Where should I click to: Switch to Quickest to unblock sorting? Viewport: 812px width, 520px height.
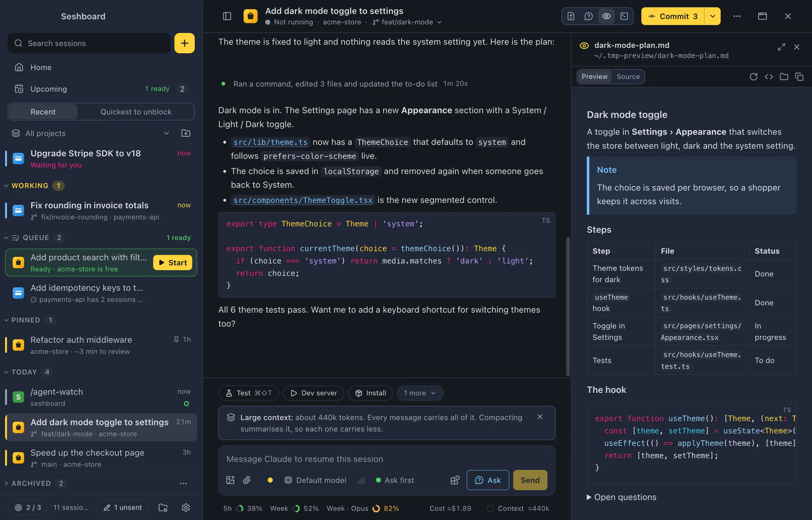coord(136,112)
